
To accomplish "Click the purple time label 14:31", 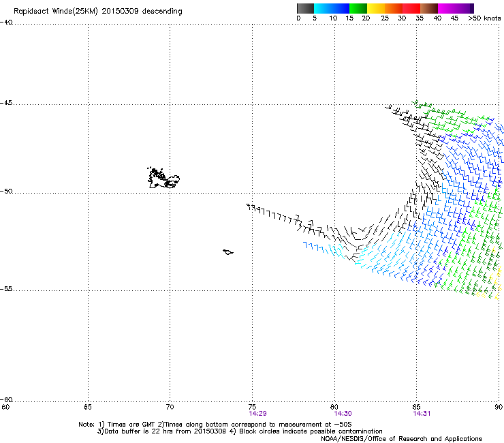I will (422, 414).
